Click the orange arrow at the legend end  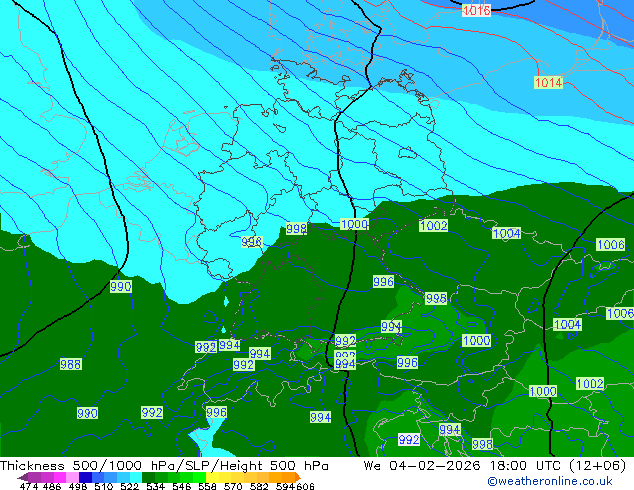coord(298,477)
